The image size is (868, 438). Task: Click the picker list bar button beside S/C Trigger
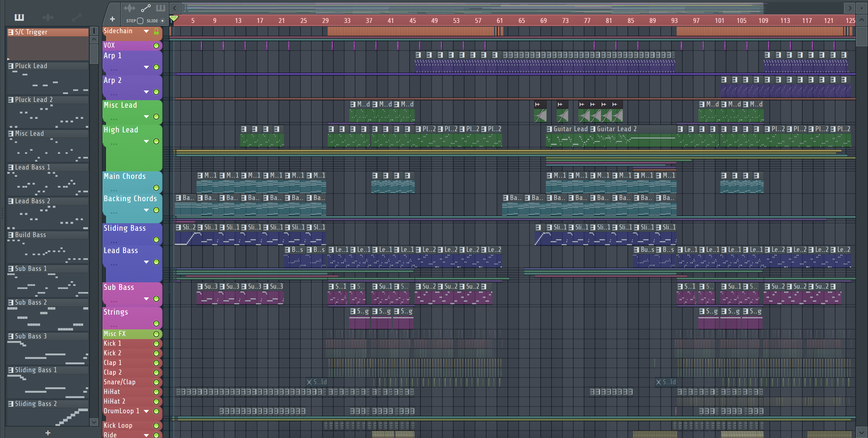(x=94, y=31)
